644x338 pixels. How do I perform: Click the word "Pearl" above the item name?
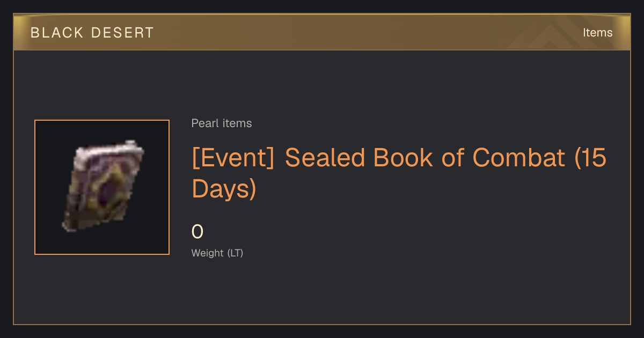(205, 123)
